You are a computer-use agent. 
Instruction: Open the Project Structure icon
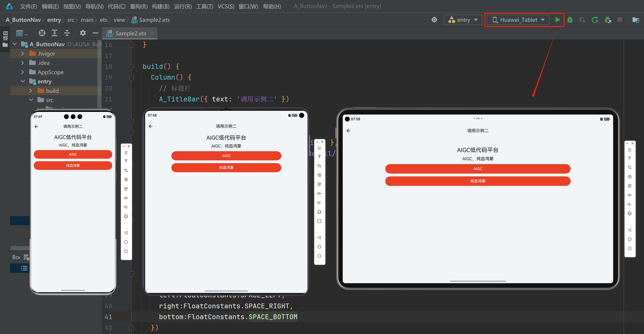tap(635, 20)
